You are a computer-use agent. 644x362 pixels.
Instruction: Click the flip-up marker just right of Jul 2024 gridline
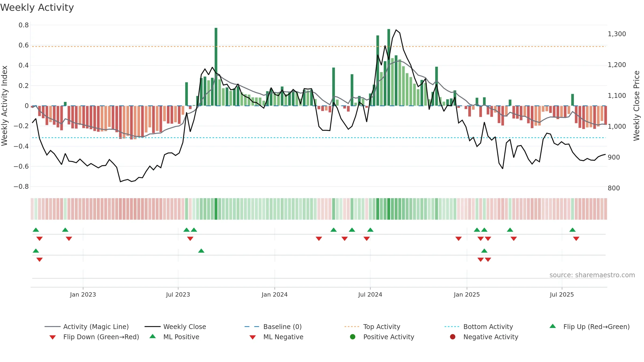pyautogui.click(x=370, y=230)
